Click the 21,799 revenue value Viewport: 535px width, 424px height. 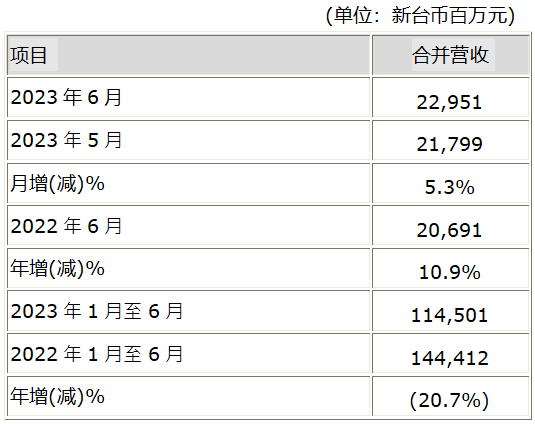[449, 144]
